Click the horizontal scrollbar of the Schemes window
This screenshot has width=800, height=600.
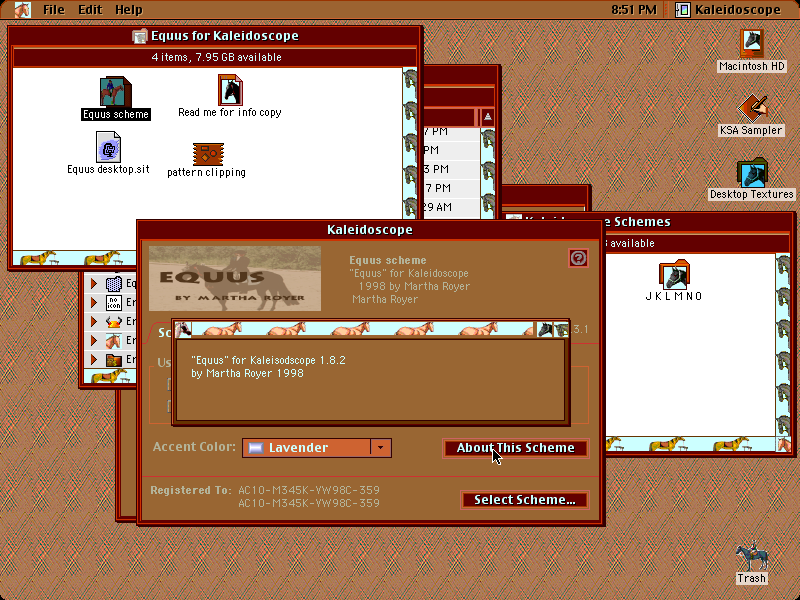691,444
